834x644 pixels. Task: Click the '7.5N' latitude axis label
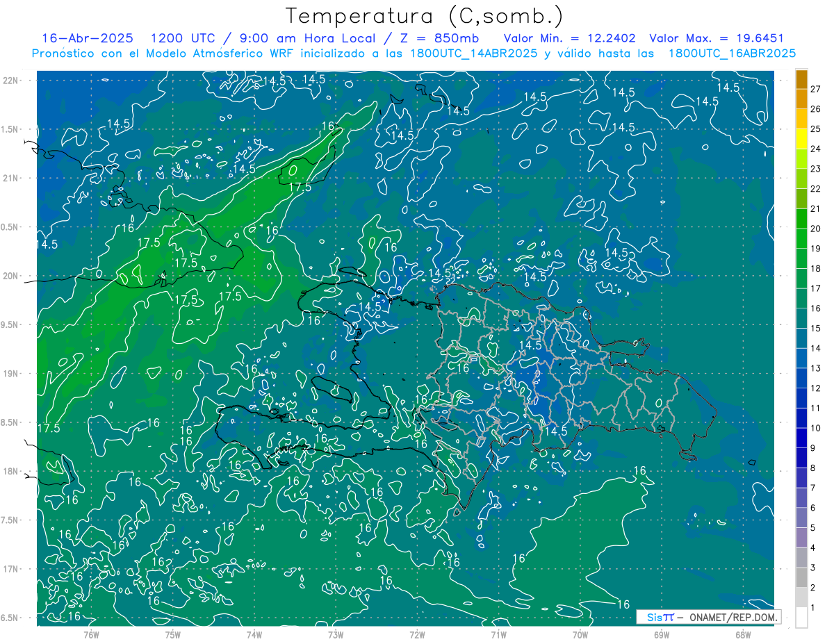[11, 520]
